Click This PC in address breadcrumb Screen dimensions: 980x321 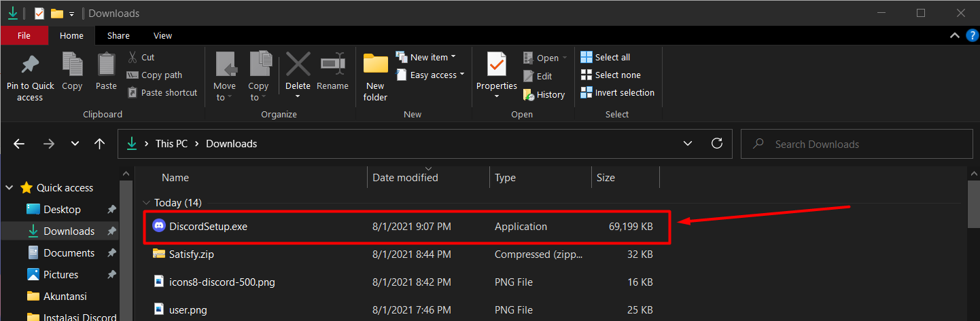pyautogui.click(x=173, y=144)
